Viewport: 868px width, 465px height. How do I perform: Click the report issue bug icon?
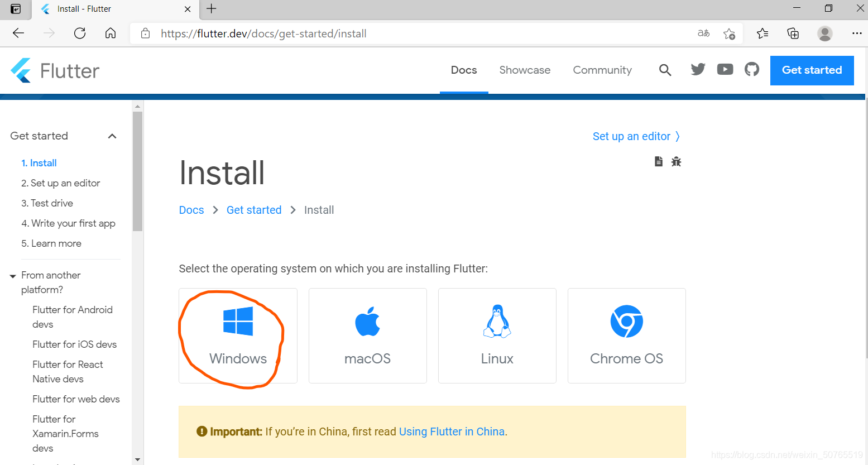pos(676,161)
